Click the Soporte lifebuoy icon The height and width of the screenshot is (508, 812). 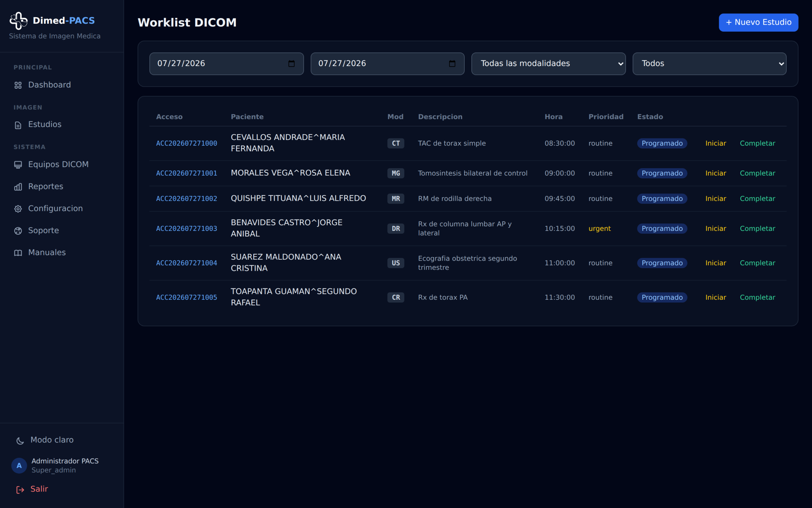point(18,231)
